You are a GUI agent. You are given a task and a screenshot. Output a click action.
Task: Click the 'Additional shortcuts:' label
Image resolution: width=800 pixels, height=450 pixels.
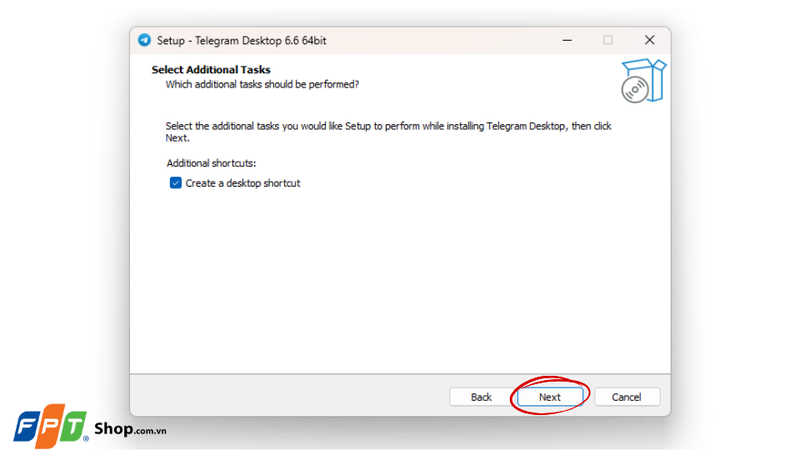coord(211,163)
